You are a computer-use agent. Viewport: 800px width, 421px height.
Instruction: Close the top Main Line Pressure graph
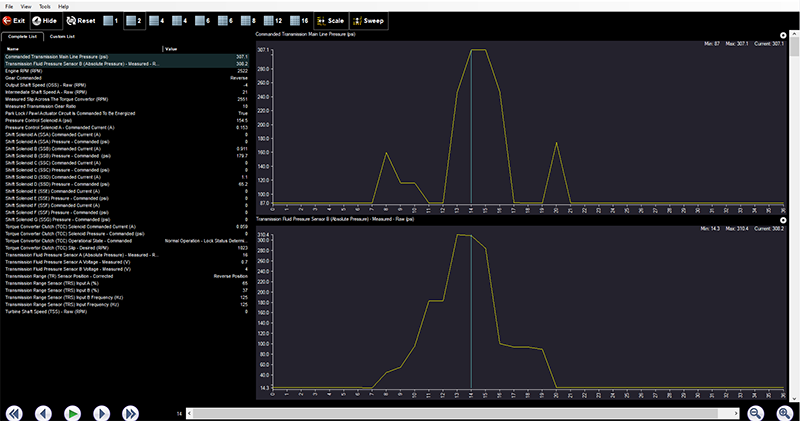coord(783,36)
